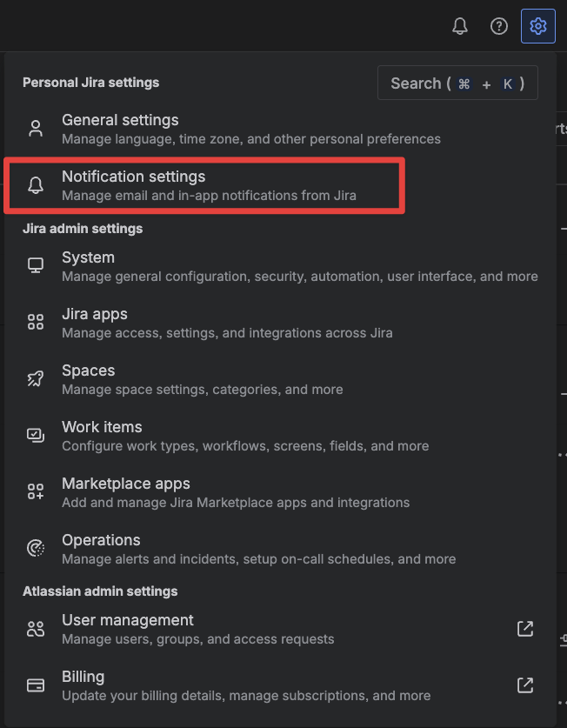
Task: Click the bell icon beside Notification settings
Action: pos(36,185)
